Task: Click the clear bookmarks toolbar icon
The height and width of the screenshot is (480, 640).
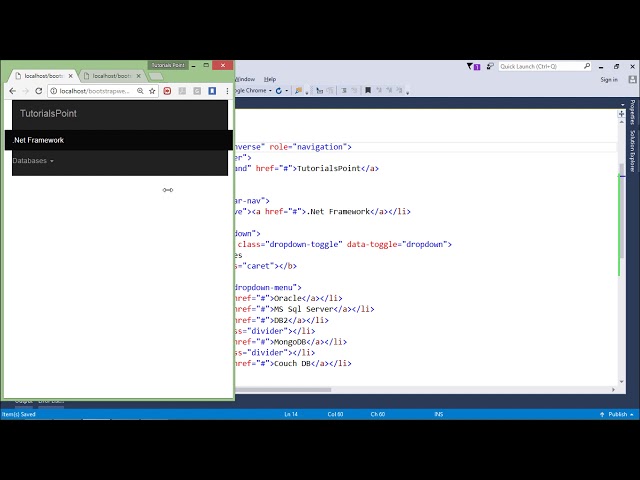Action: (x=399, y=90)
